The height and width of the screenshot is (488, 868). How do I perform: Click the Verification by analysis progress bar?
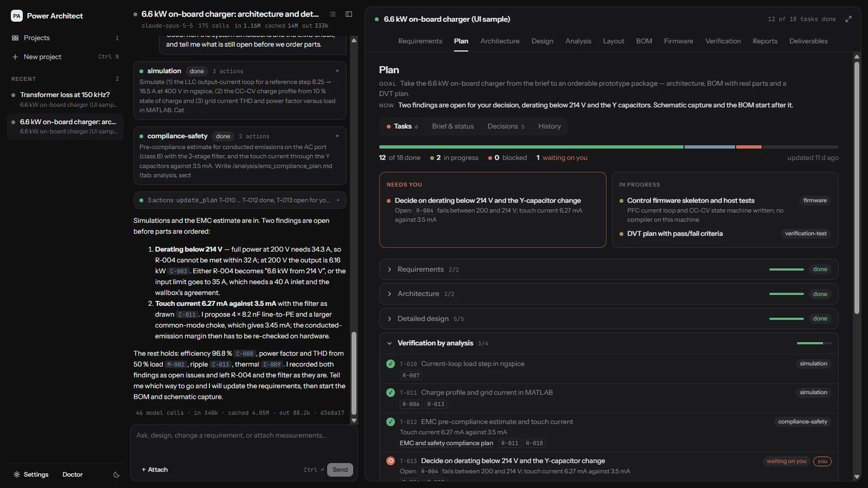pos(814,343)
